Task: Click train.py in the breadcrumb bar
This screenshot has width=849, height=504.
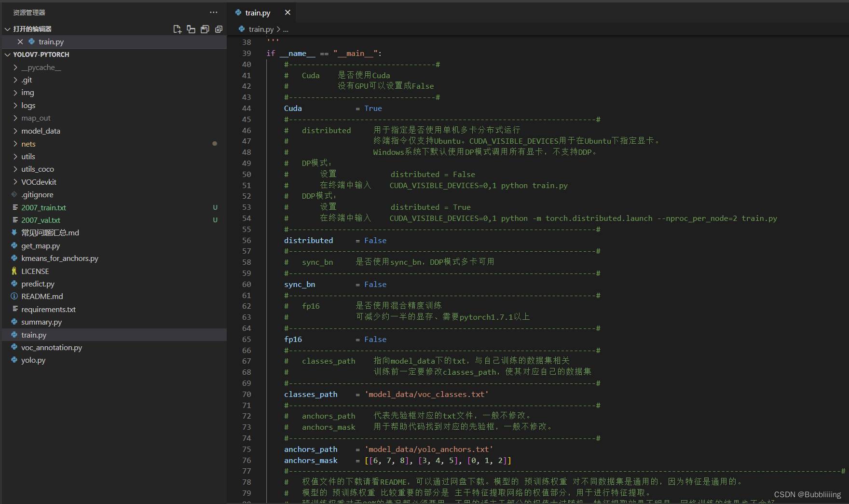Action: point(261,29)
